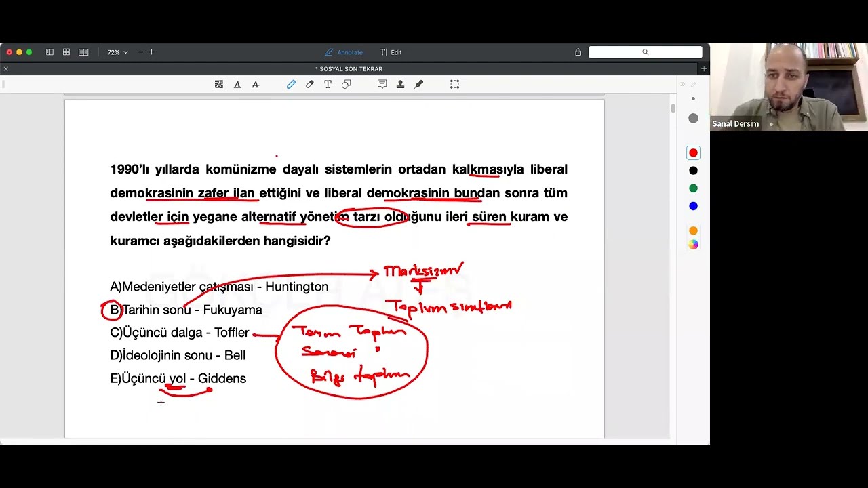Choose the thick line thickness dot
868x488 pixels.
[693, 119]
